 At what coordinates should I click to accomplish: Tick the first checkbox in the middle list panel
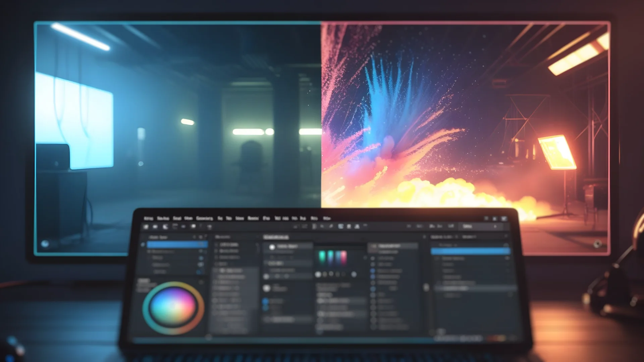pyautogui.click(x=216, y=245)
